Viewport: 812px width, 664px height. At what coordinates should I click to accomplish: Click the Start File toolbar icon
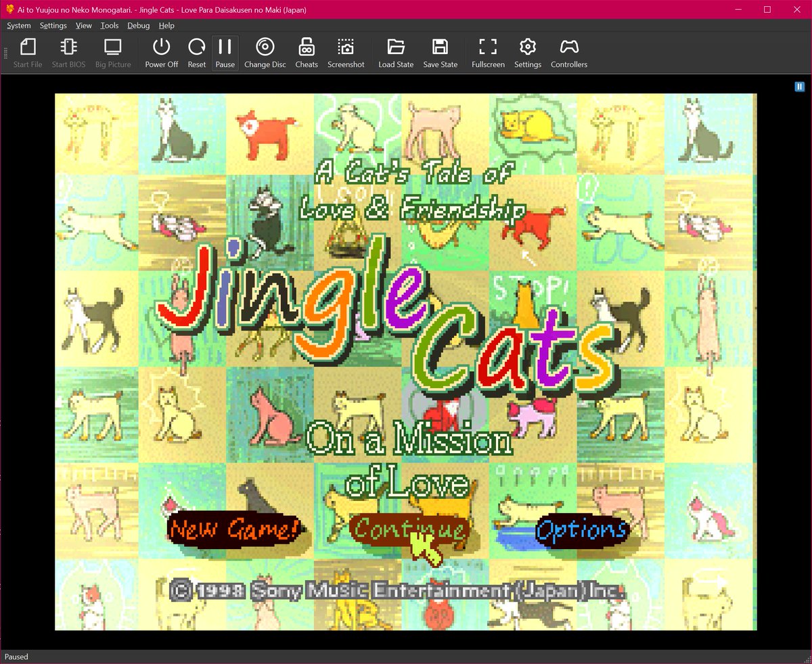click(28, 53)
